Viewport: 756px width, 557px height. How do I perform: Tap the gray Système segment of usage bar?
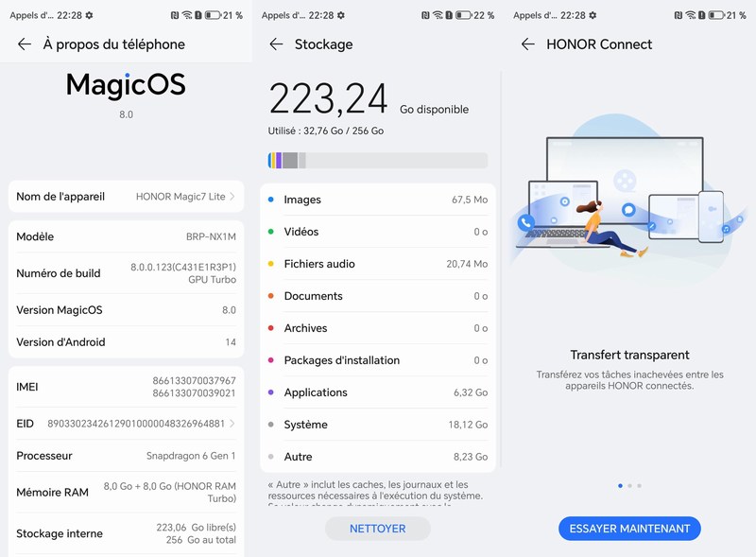(x=290, y=160)
